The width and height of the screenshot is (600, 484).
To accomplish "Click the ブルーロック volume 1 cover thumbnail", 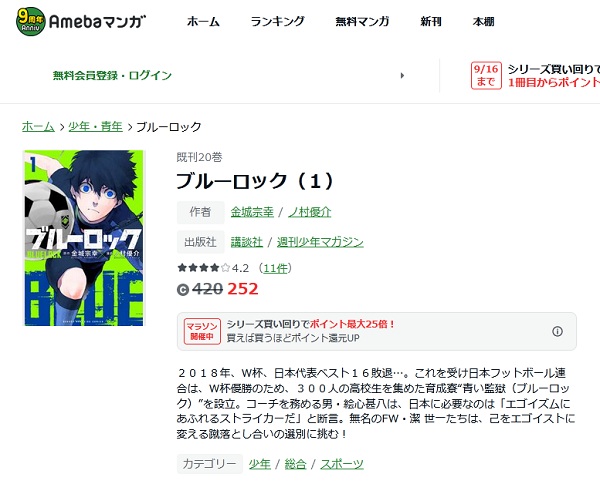I will coord(84,238).
